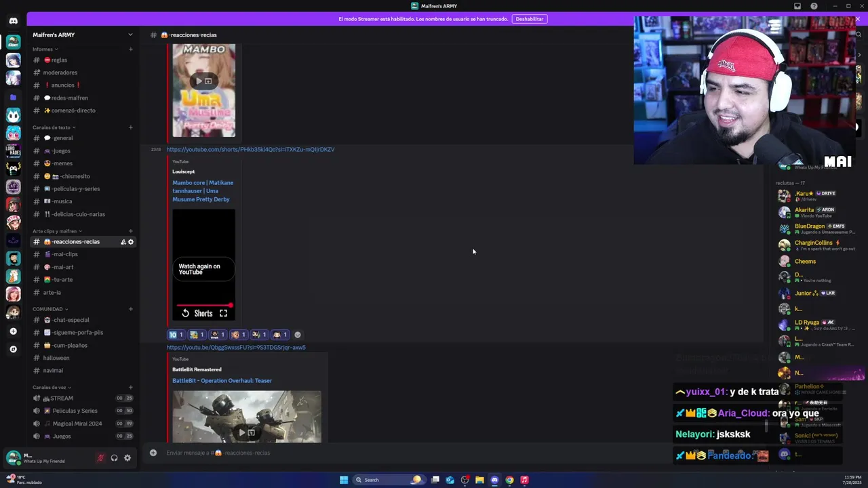This screenshot has width=868, height=488.
Task: Toggle the fourth emoji reaction
Action: pos(239,335)
